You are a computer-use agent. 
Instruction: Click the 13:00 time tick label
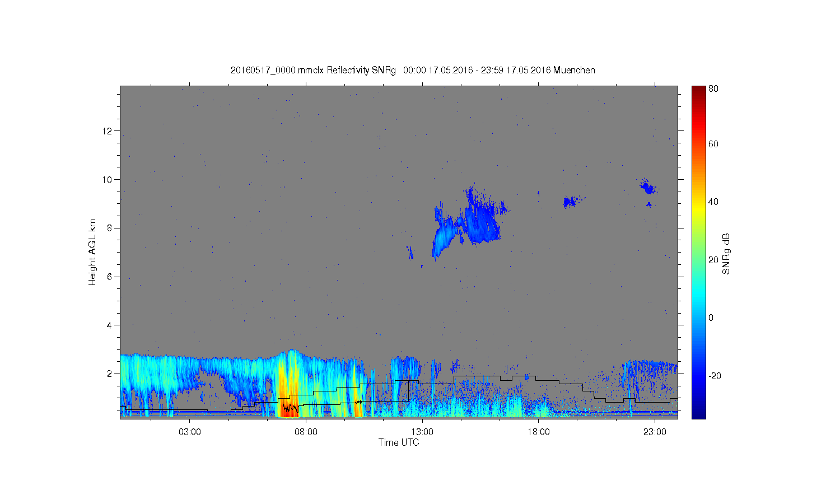click(x=422, y=432)
